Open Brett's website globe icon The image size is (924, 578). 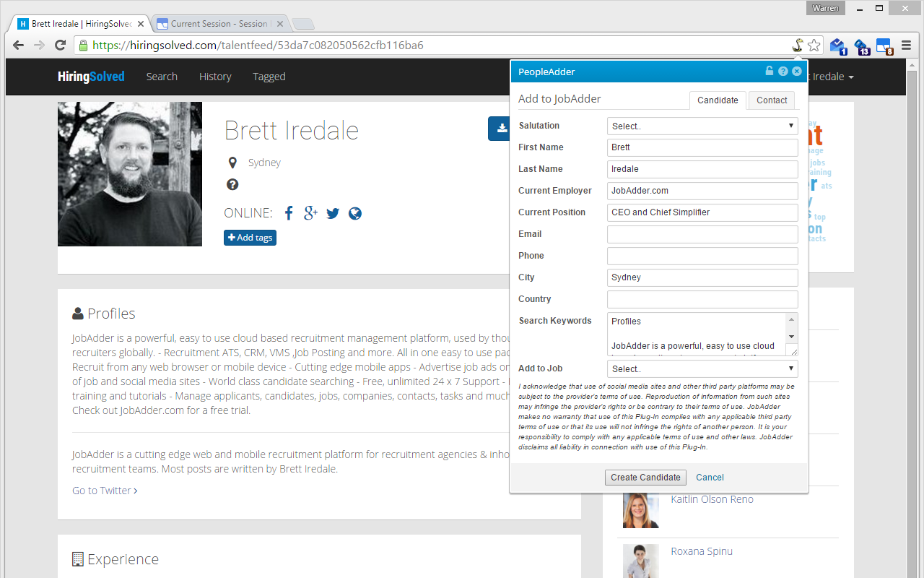coord(354,213)
